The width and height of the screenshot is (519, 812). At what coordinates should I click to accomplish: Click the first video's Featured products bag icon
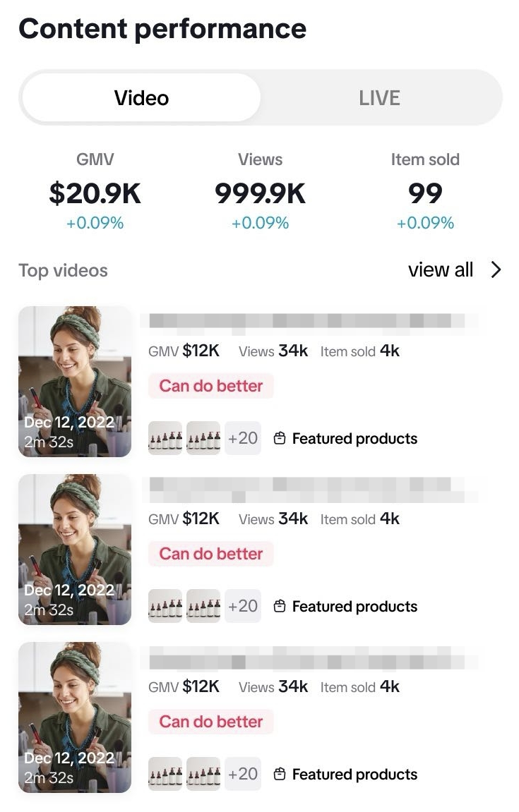pos(280,439)
